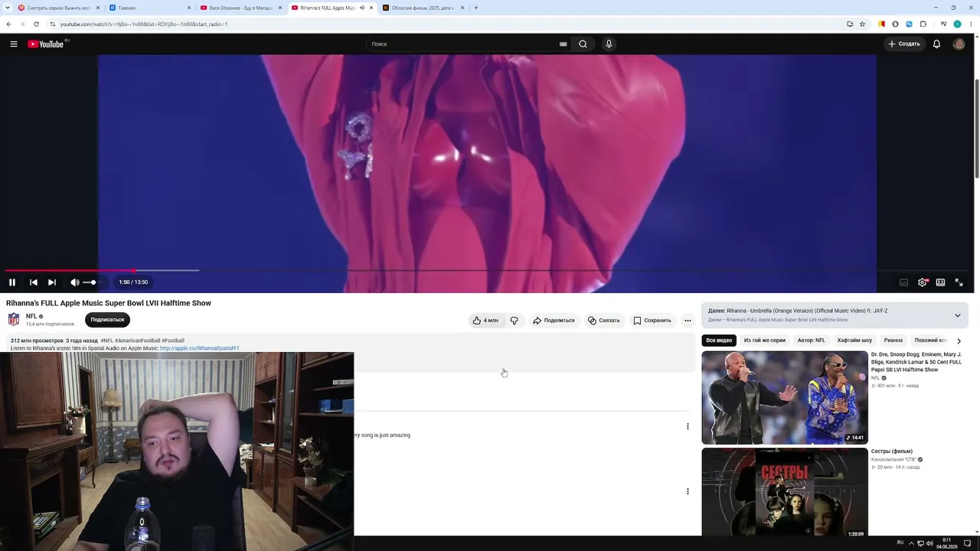Bookmark this page with the star

click(x=862, y=24)
